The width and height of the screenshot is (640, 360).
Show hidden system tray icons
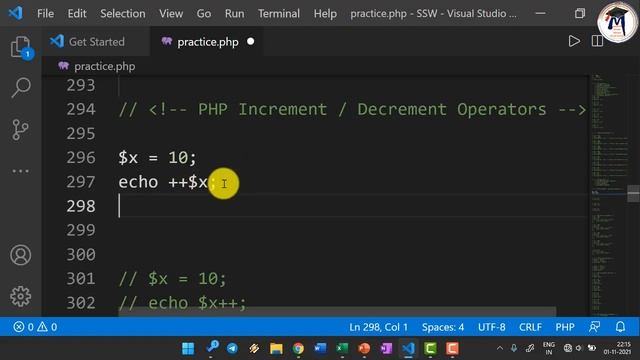click(x=500, y=349)
